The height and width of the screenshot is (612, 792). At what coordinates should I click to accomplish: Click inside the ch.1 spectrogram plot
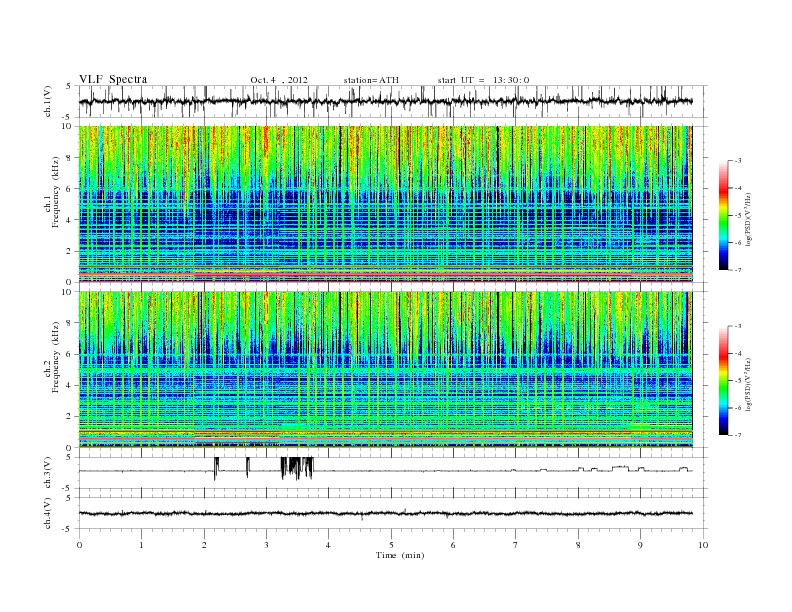[x=385, y=204]
